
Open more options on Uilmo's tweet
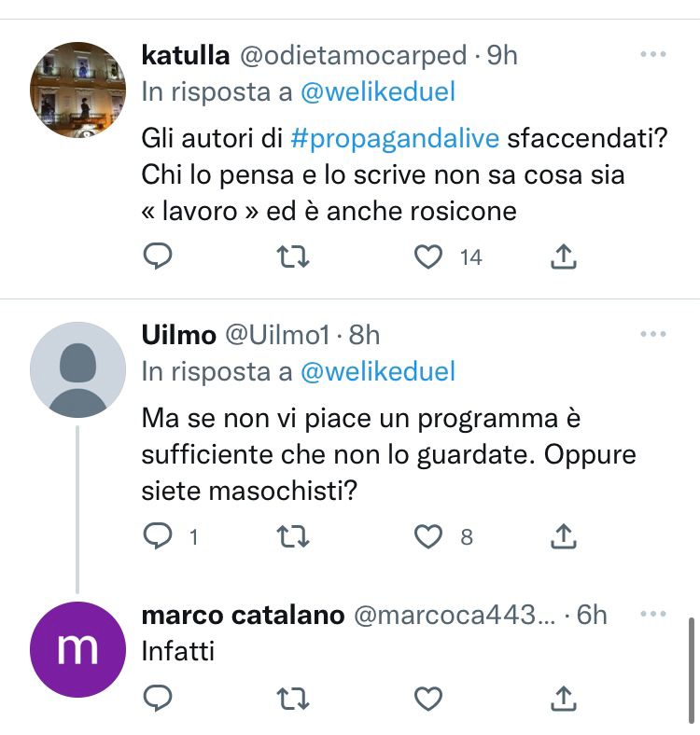coord(652,334)
